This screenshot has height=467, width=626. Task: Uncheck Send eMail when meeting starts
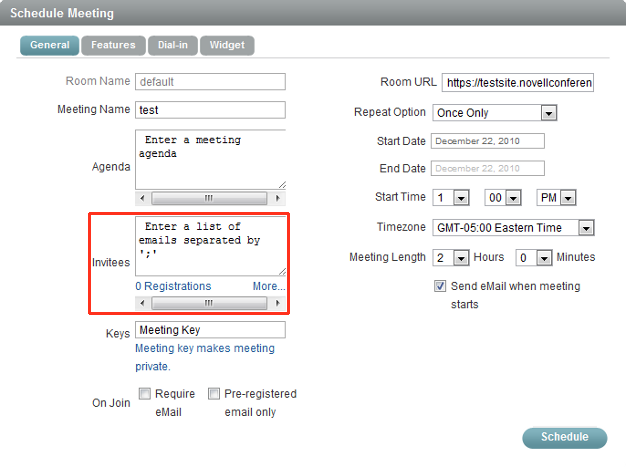coord(440,286)
